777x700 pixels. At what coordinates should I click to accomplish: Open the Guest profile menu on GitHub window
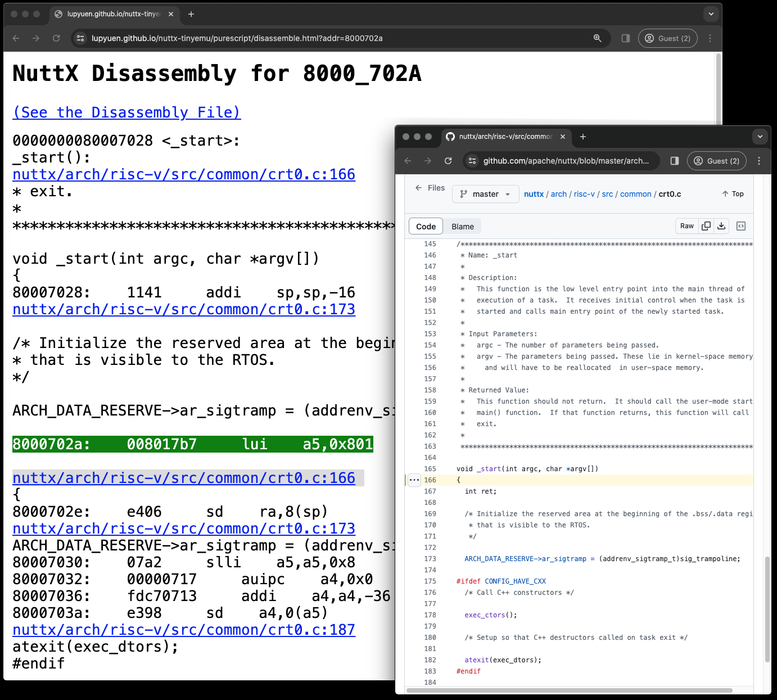(x=716, y=161)
